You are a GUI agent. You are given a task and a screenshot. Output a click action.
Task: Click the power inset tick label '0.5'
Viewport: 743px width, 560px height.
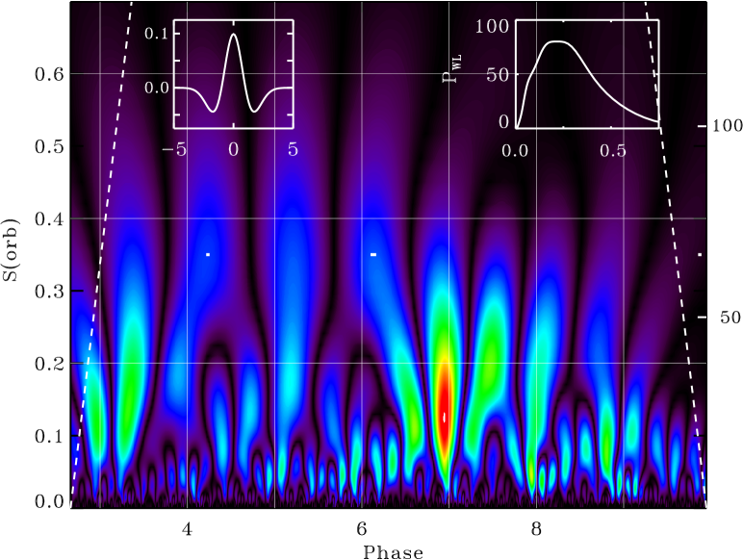coord(613,151)
